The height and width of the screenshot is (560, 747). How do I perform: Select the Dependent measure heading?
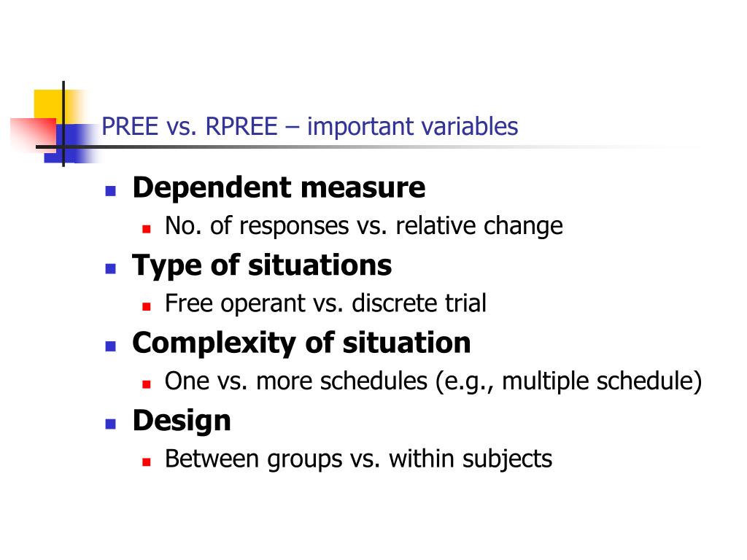pos(279,187)
